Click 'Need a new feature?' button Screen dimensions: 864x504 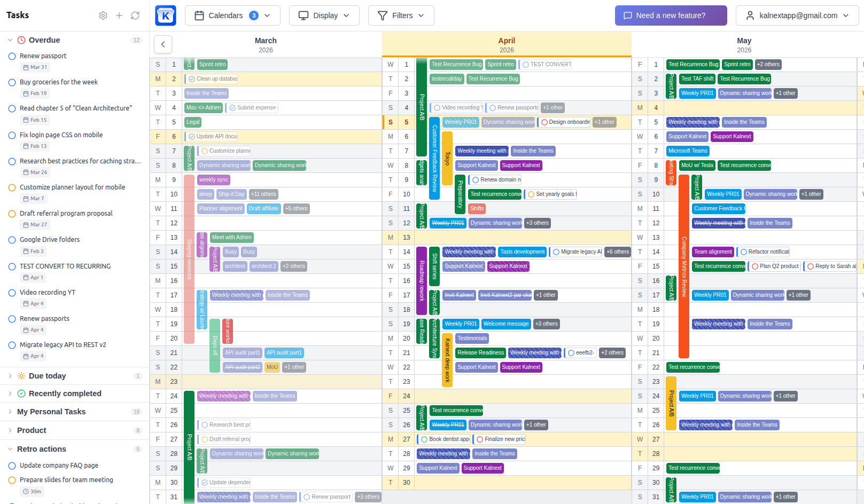coord(671,15)
